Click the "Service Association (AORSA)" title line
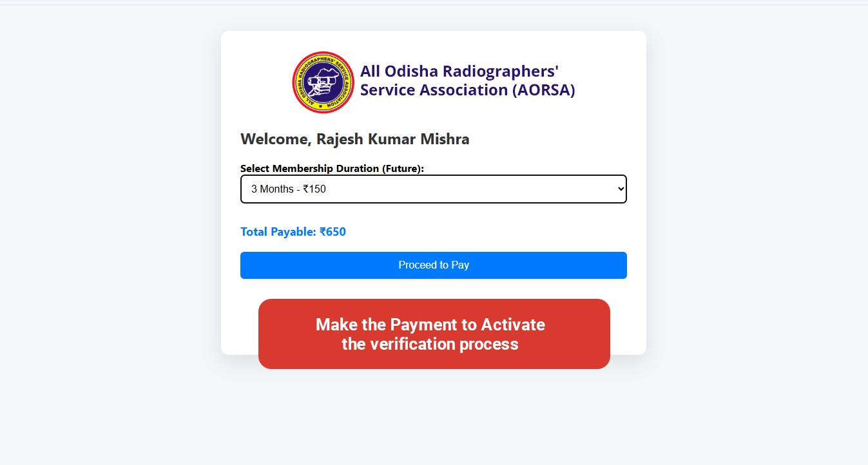Screen dimensions: 868x465 [x=467, y=90]
